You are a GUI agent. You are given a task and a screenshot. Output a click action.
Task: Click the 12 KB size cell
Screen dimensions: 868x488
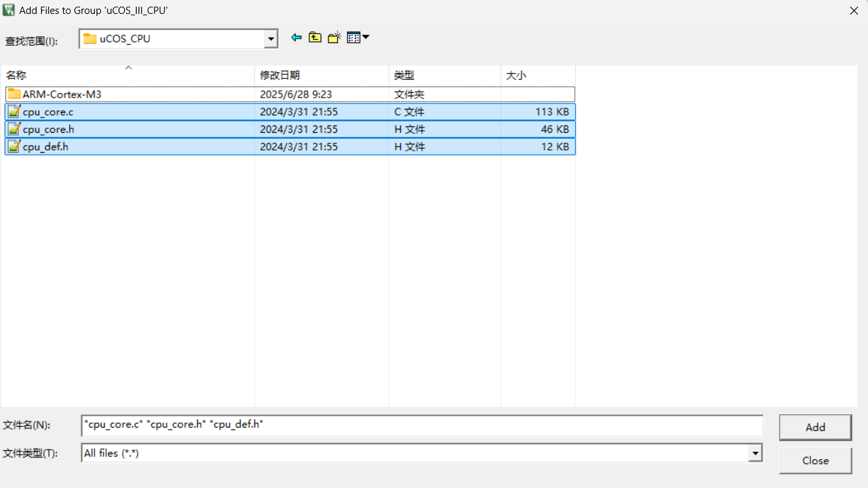coord(555,146)
